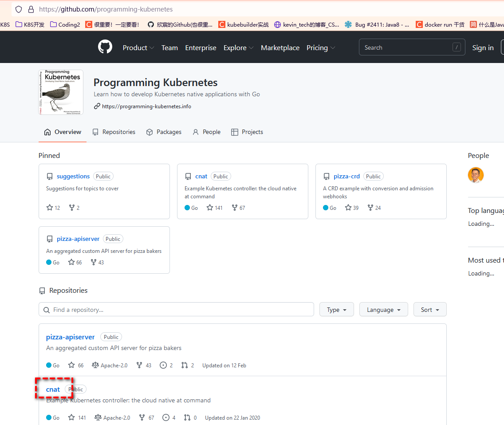Click the Apache-2.0 license icon for pizza-apiserver
Screen dimensions: 504x425
click(95, 365)
